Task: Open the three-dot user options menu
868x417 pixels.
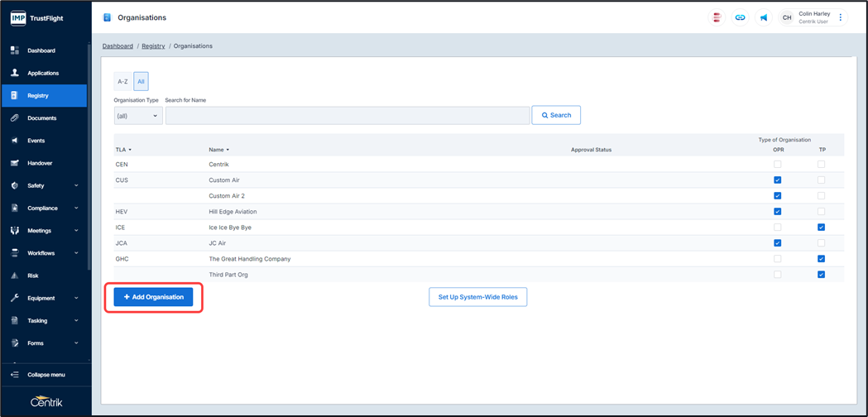Action: coord(841,17)
